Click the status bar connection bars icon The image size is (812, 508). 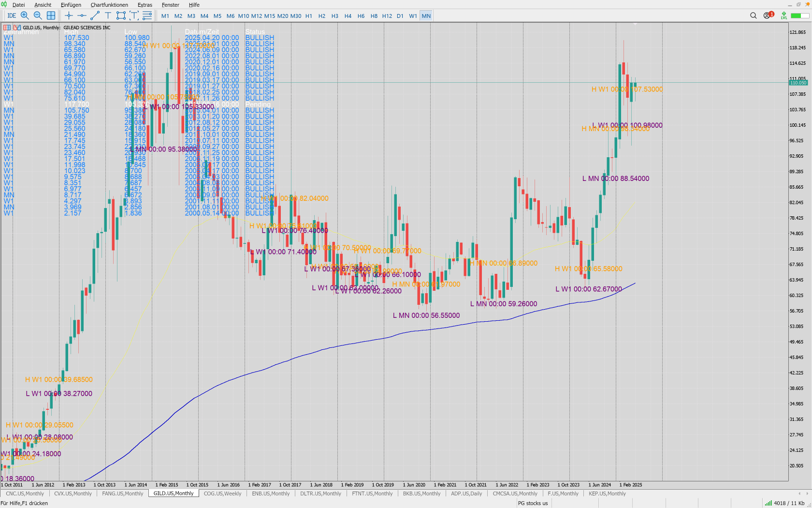tap(768, 503)
